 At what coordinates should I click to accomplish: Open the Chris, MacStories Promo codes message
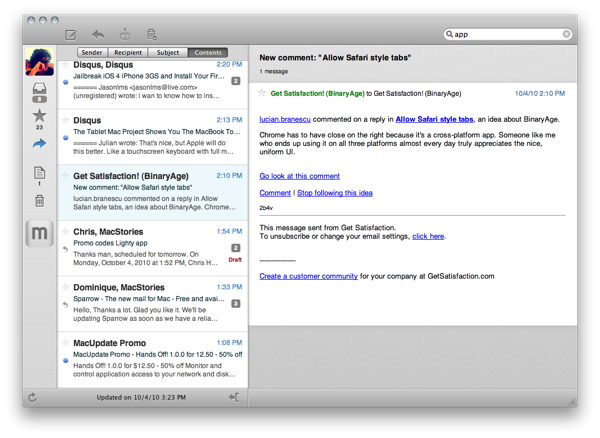[153, 248]
